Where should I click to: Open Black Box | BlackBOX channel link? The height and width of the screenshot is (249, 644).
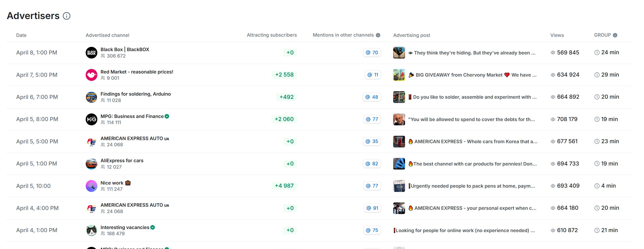[x=125, y=49]
